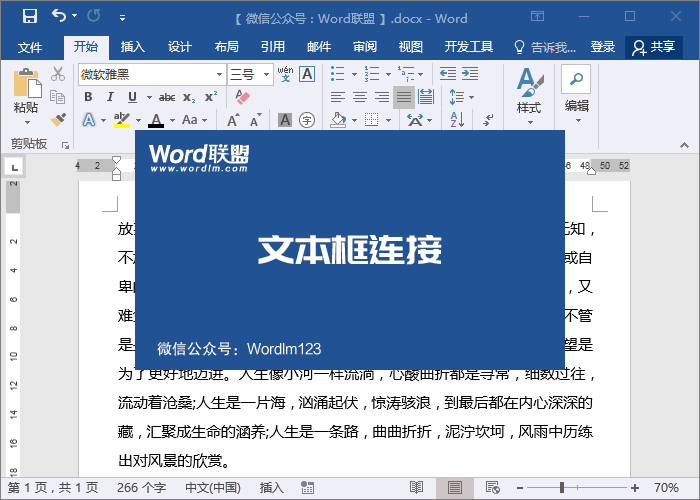Click the Distributed alignment icon
Image resolution: width=700 pixels, height=500 pixels.
point(426,97)
